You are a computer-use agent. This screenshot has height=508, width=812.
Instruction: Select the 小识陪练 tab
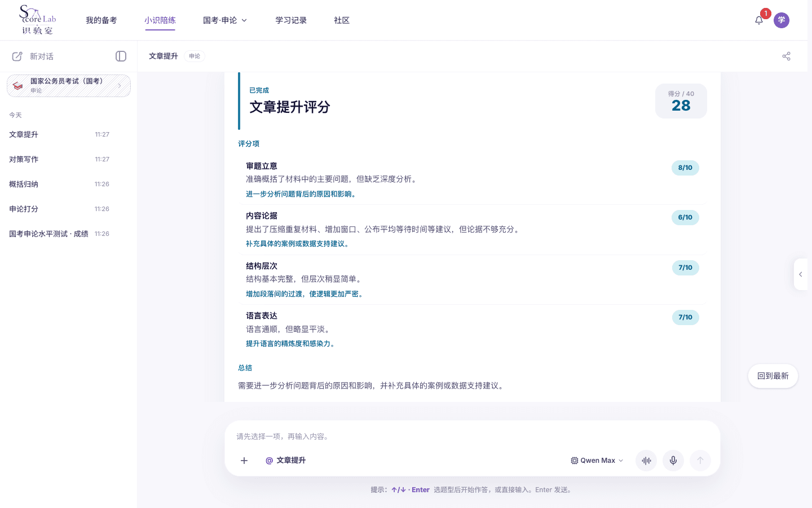point(160,20)
